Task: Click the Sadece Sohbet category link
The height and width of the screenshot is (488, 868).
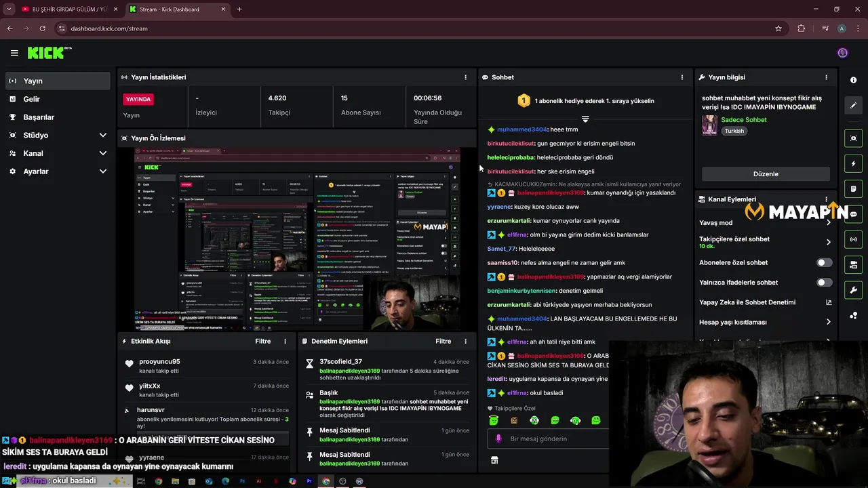Action: (744, 120)
